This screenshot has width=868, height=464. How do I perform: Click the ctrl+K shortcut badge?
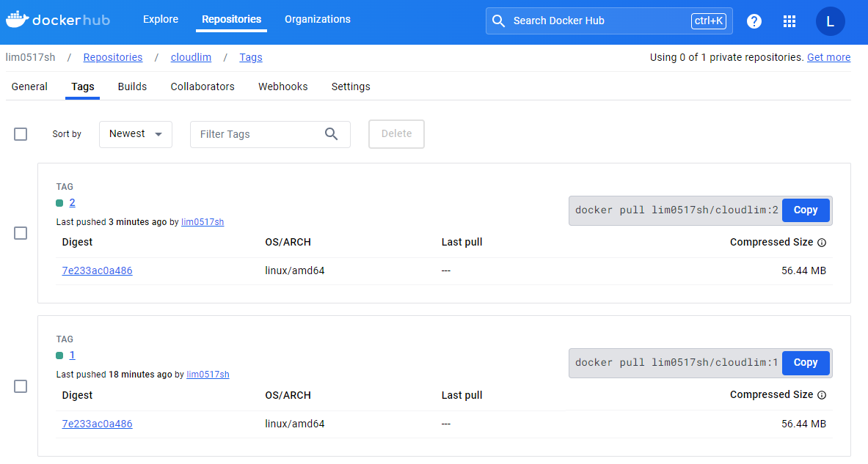pos(709,21)
